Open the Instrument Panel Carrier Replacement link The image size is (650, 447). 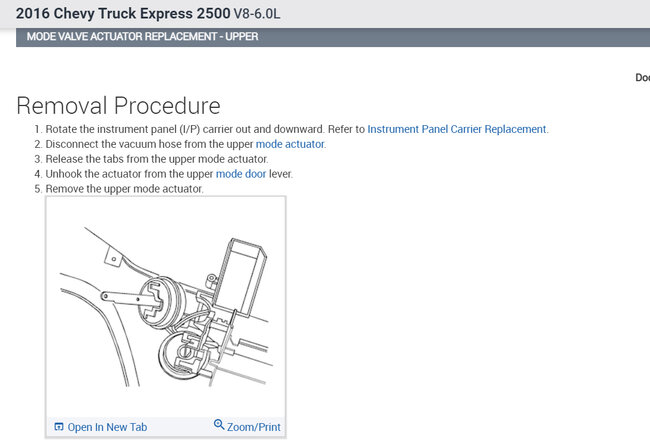(457, 129)
